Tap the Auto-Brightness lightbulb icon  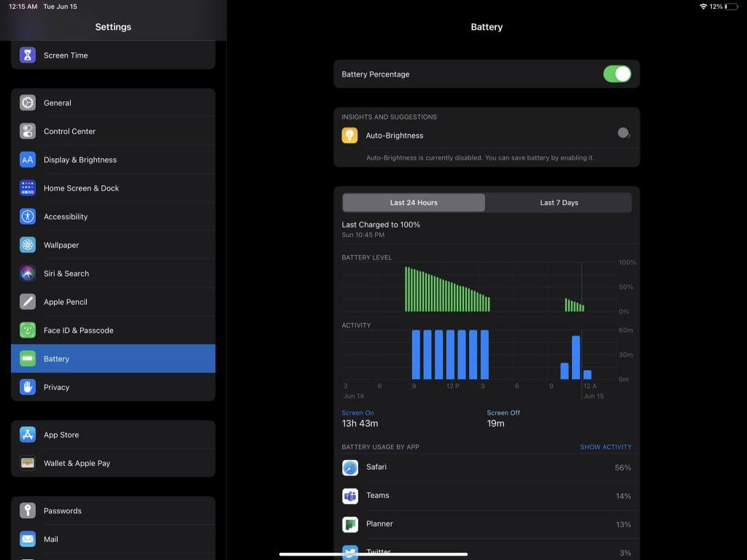point(349,136)
